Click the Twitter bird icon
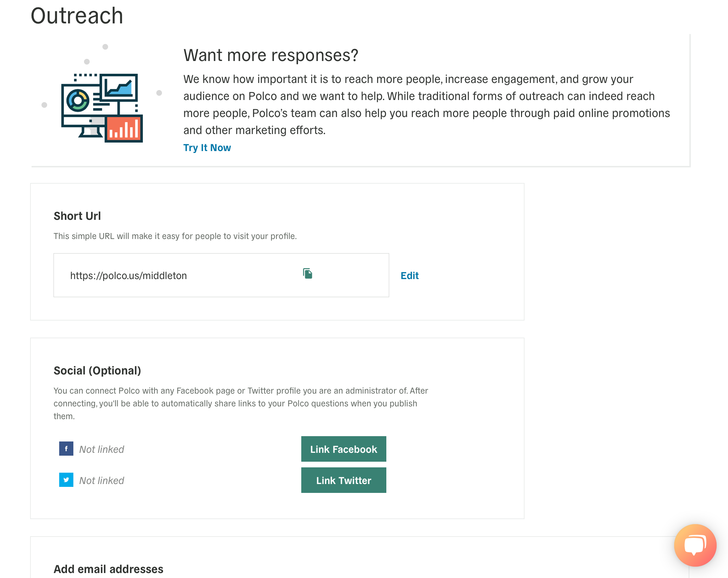728x578 pixels. coord(66,480)
